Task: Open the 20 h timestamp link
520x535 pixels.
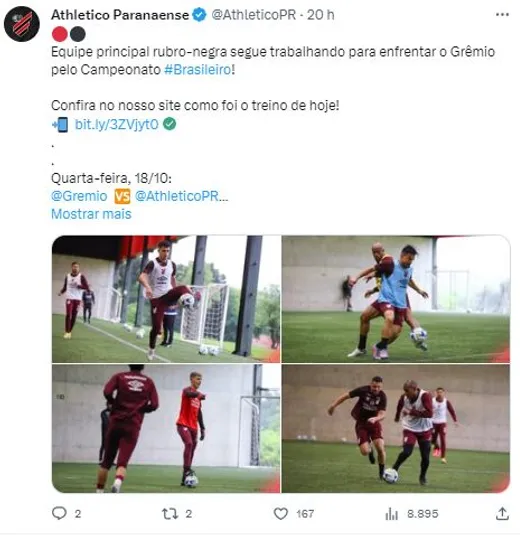Action: pyautogui.click(x=320, y=15)
